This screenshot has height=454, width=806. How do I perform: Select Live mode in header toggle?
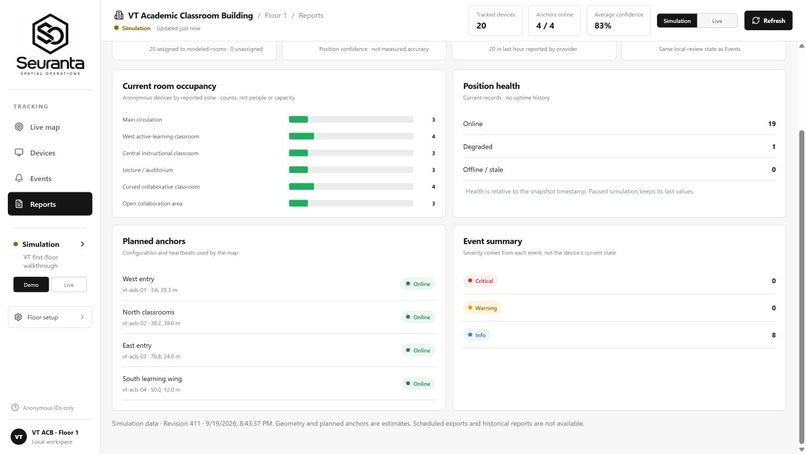click(x=717, y=21)
